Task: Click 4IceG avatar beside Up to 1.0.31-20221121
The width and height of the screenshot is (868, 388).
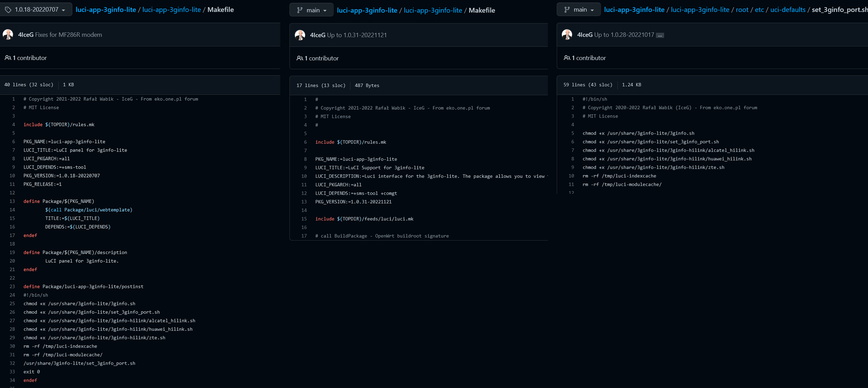Action: click(300, 35)
